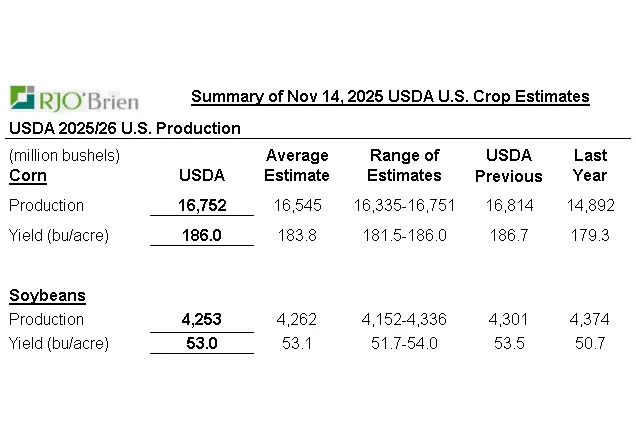Click the (million bushels) units label
This screenshot has height=430, width=636.
(x=64, y=155)
